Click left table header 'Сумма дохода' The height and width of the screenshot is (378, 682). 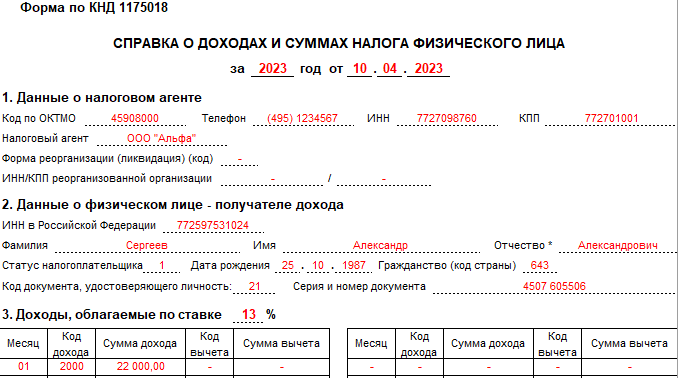pos(140,343)
